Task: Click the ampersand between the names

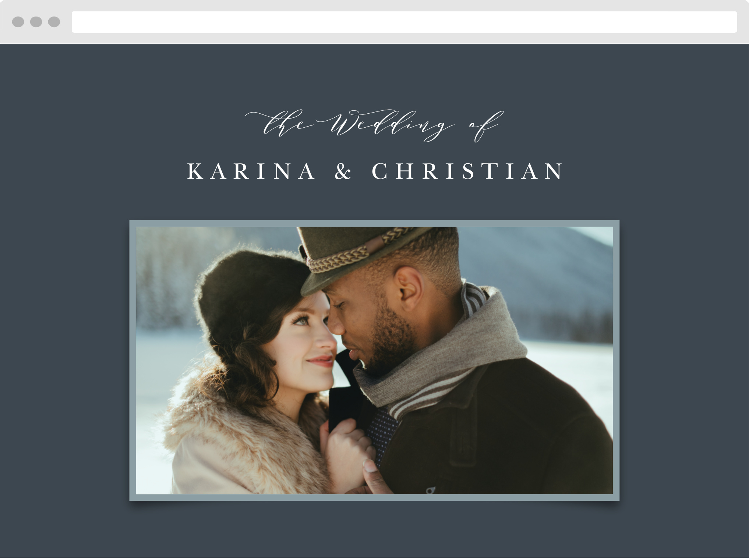Action: (343, 171)
